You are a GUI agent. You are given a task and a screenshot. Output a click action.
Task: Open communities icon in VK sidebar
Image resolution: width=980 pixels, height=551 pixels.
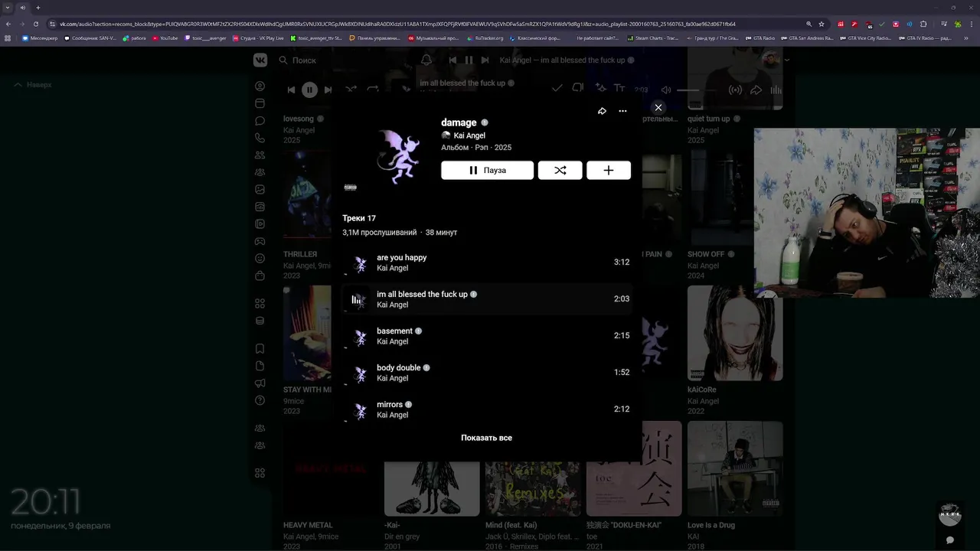(x=260, y=172)
